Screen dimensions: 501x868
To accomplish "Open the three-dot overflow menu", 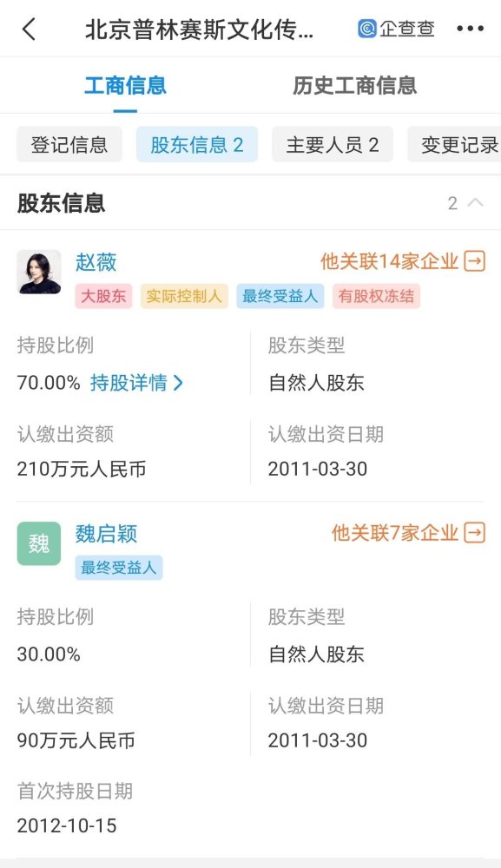I will click(470, 28).
